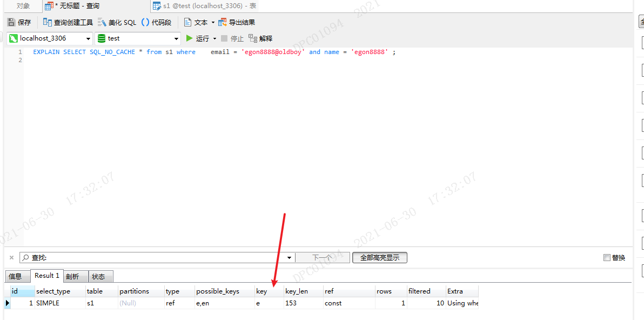Click the key column header
The height and width of the screenshot is (320, 644).
[x=269, y=291]
